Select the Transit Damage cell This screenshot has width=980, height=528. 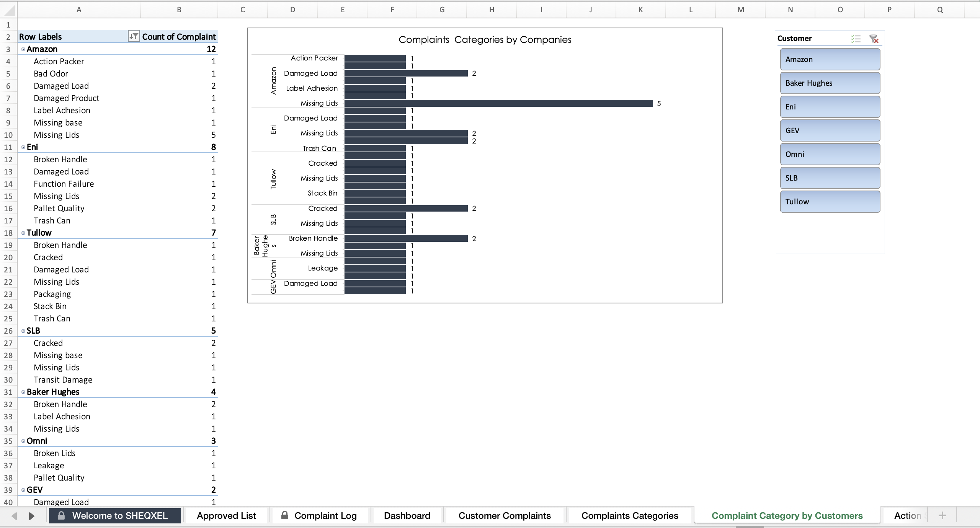79,380
